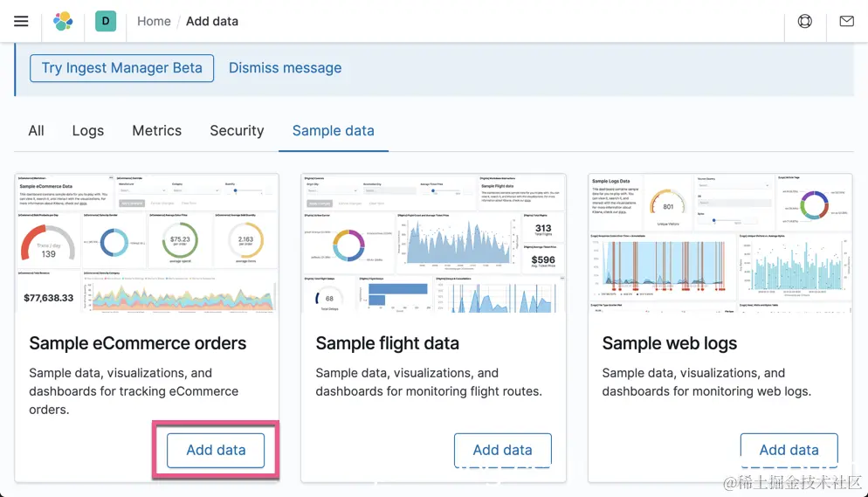Click the Sample flight data title
868x497 pixels.
387,343
